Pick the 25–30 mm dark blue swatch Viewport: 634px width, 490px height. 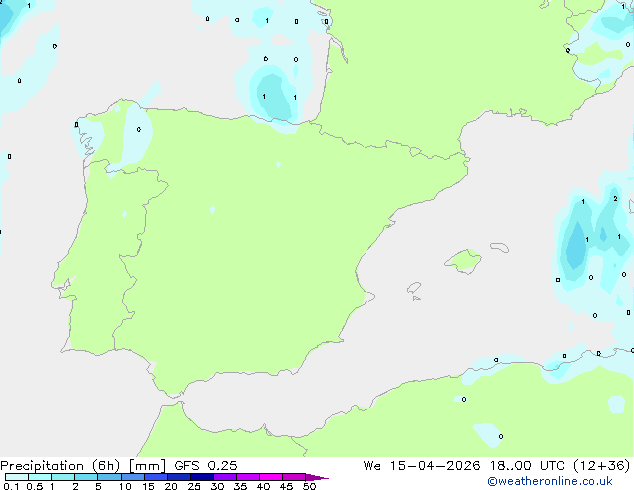pos(202,477)
